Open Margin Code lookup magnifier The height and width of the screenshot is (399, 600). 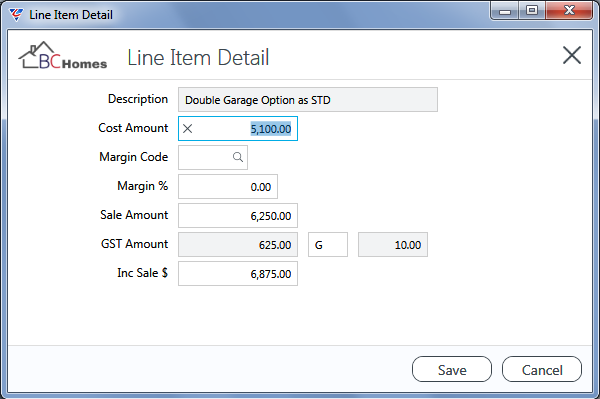point(238,157)
